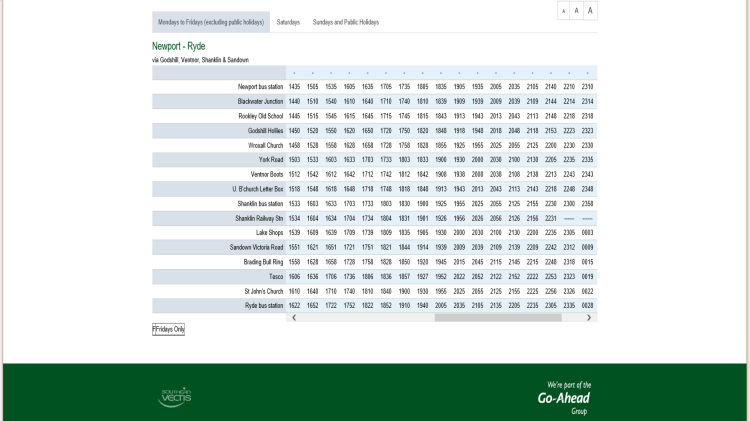Click the Southern Vectis logo

tap(175, 397)
